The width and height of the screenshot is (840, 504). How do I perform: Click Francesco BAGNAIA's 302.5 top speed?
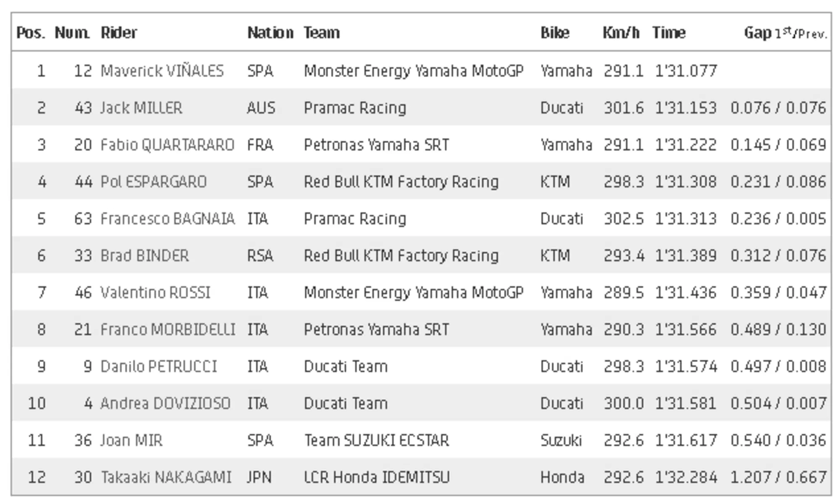(x=623, y=219)
